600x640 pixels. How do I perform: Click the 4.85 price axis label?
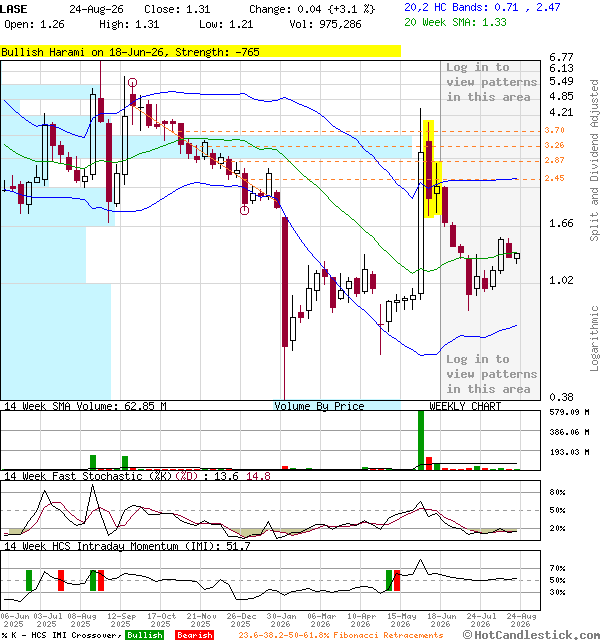click(561, 96)
